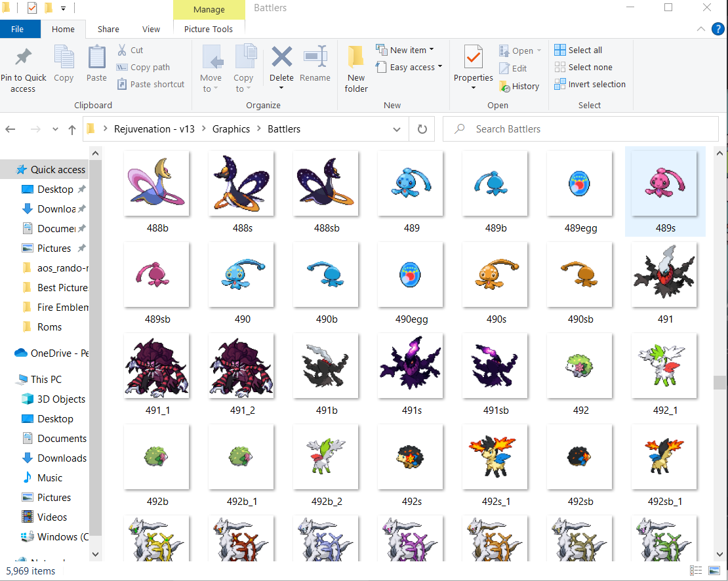
Task: Open the Easy access dropdown
Action: (409, 67)
